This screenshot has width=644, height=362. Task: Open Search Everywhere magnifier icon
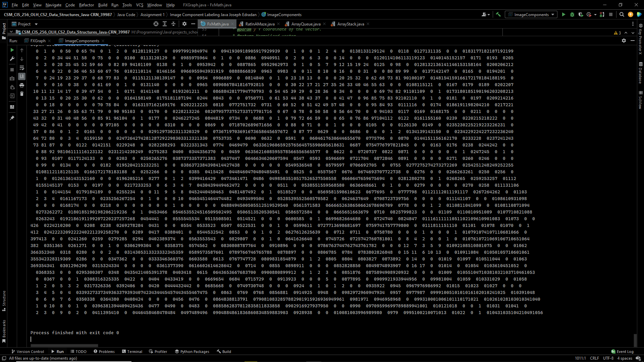[622, 14]
